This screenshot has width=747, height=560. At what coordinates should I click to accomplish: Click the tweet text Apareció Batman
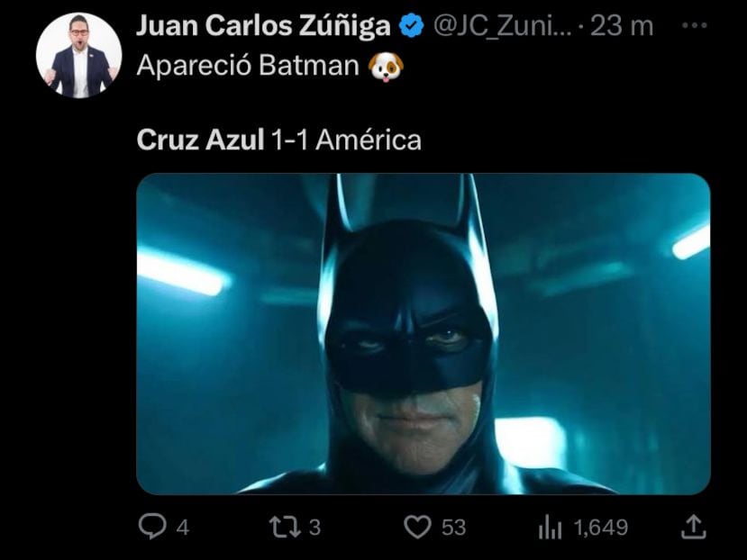247,66
